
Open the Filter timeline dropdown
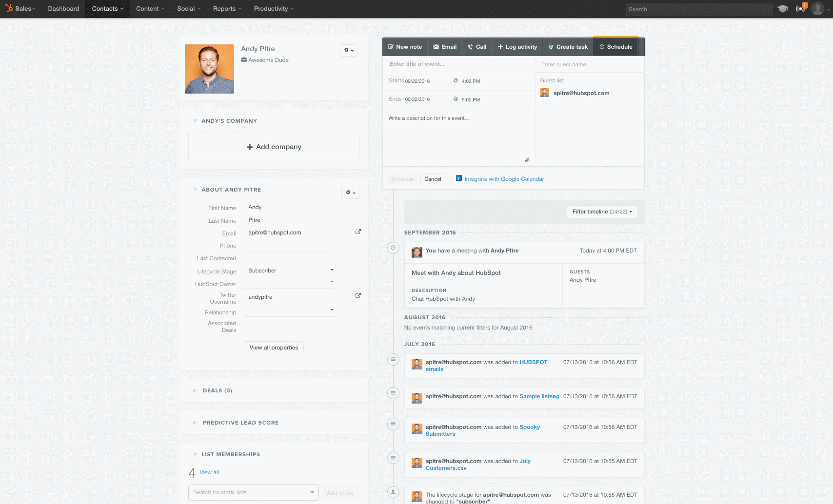click(x=602, y=212)
